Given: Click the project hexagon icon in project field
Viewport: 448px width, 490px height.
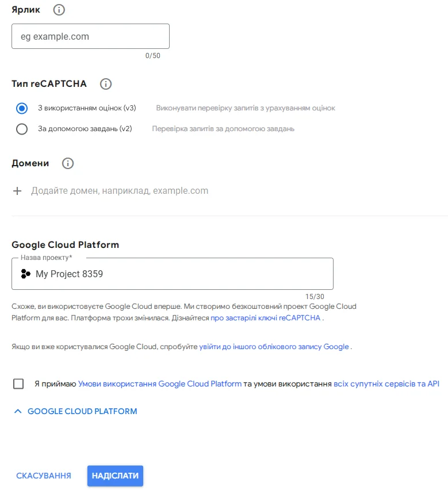Looking at the screenshot, I should [x=25, y=274].
